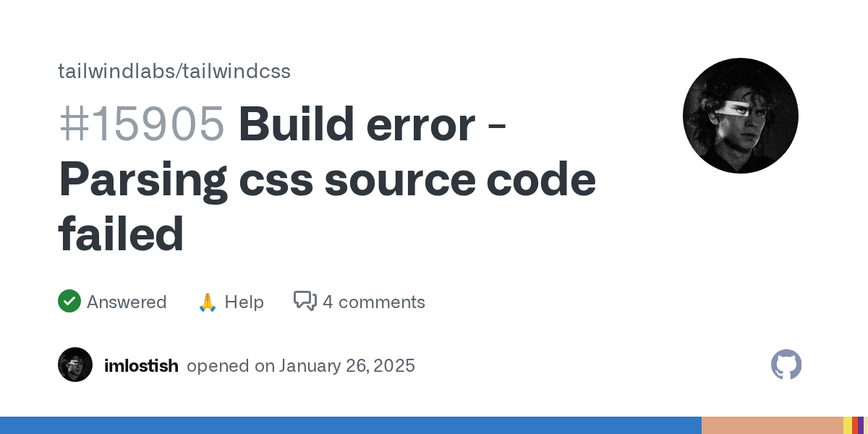Click the GitHub Octocat logo
Screen dimensions: 868x434
tap(786, 365)
